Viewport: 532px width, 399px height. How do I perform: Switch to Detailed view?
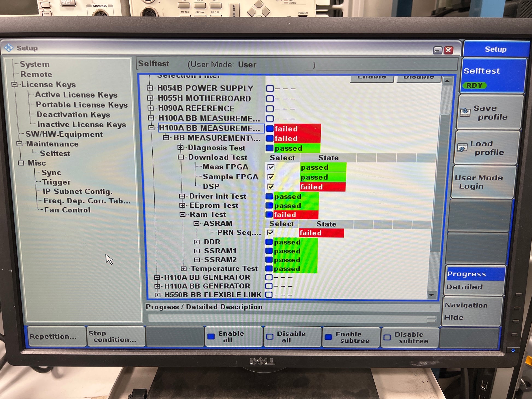click(x=475, y=287)
